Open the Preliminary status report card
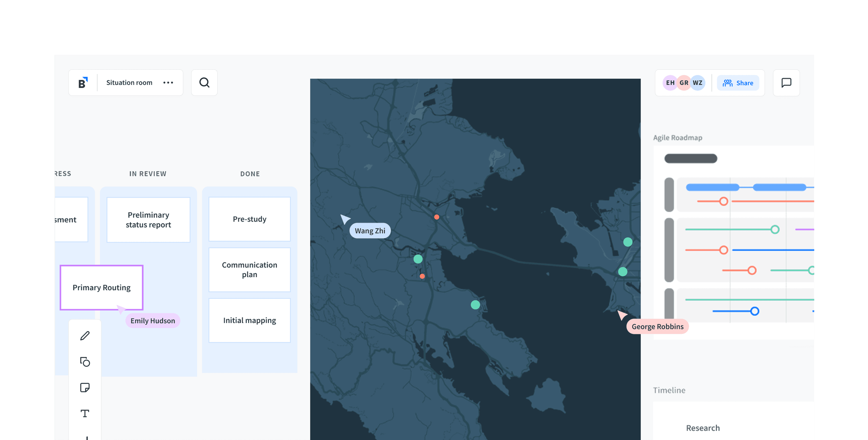The image size is (868, 440). click(148, 220)
